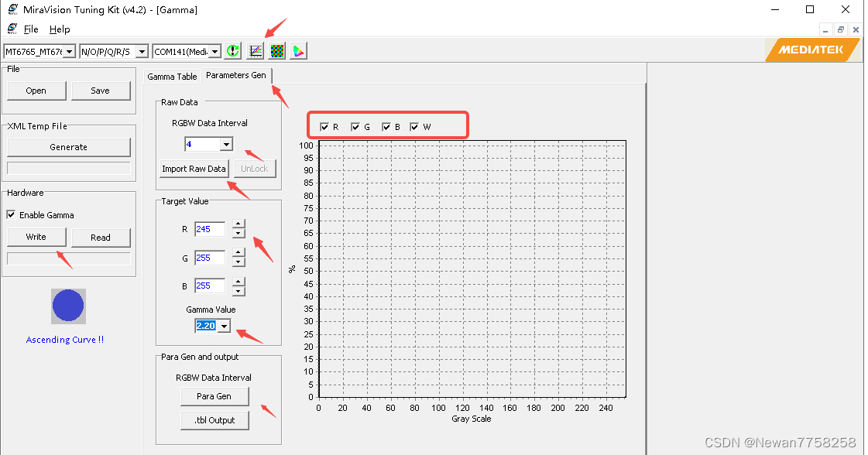Uncheck the W channel checkbox
Image resolution: width=868 pixels, height=455 pixels.
pos(414,127)
